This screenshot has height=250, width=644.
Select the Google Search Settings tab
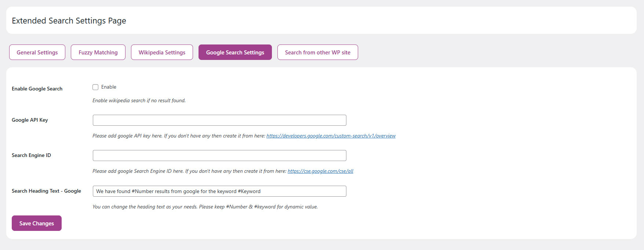coord(235,52)
